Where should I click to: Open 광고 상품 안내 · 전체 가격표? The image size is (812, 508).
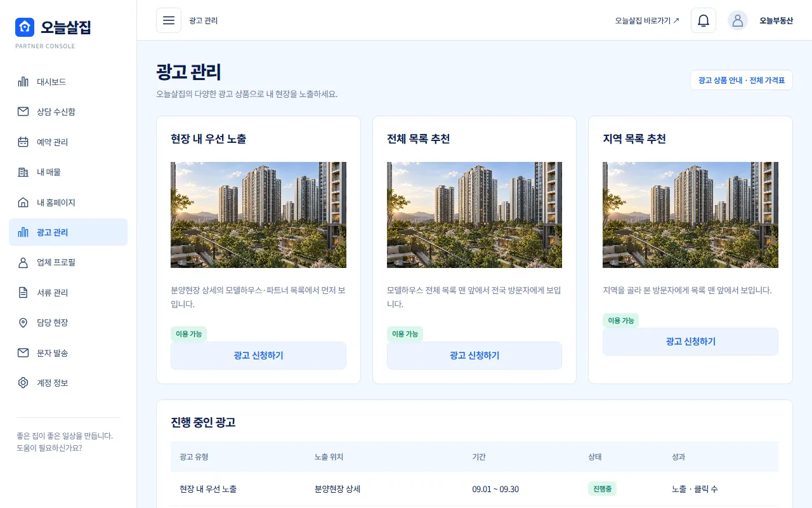[742, 81]
